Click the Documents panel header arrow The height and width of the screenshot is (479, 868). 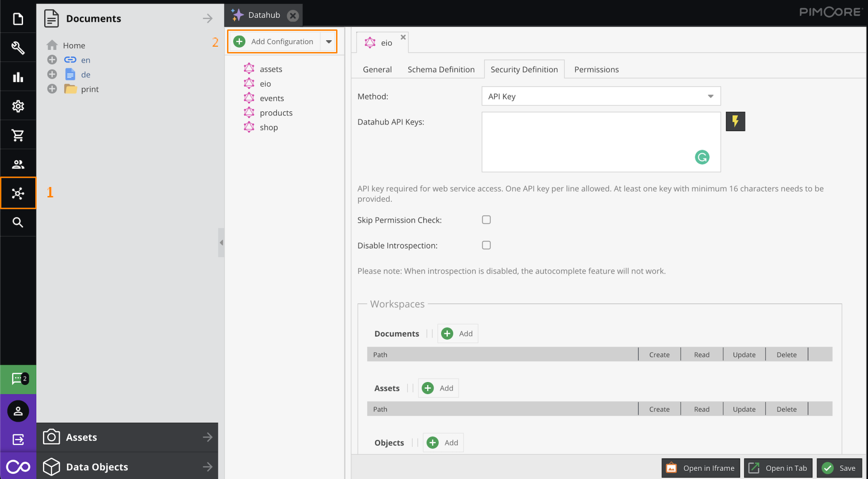coord(208,18)
